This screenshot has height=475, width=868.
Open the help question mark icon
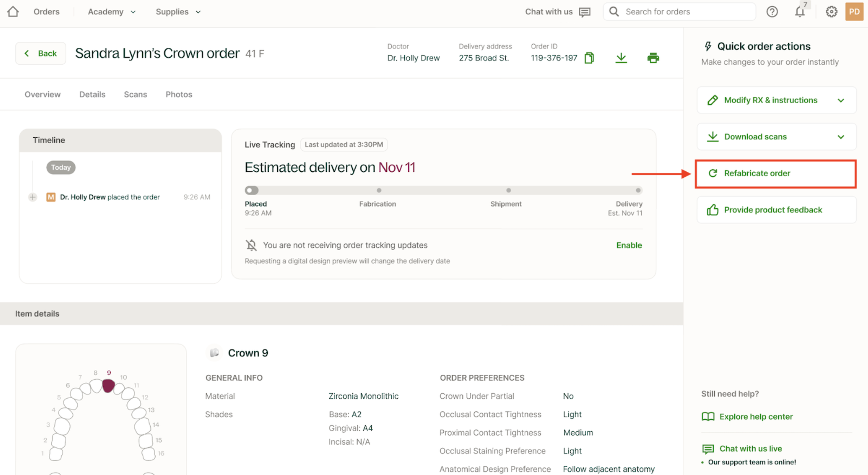pyautogui.click(x=772, y=12)
